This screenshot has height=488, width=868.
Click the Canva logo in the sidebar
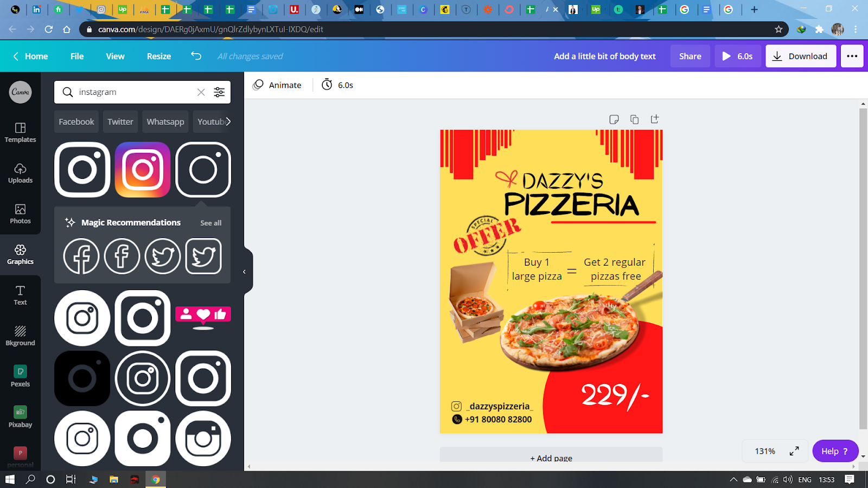[x=21, y=92]
